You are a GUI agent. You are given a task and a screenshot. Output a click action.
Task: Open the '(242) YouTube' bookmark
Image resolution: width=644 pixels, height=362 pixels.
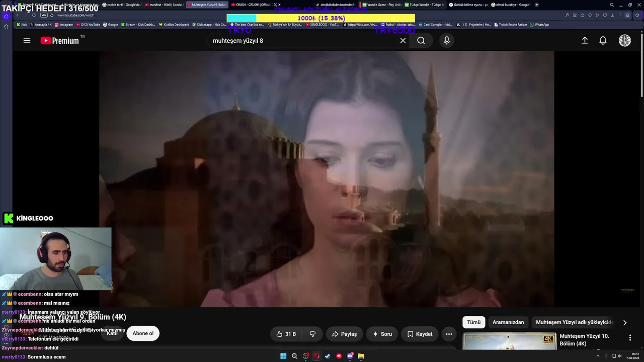pyautogui.click(x=89, y=25)
